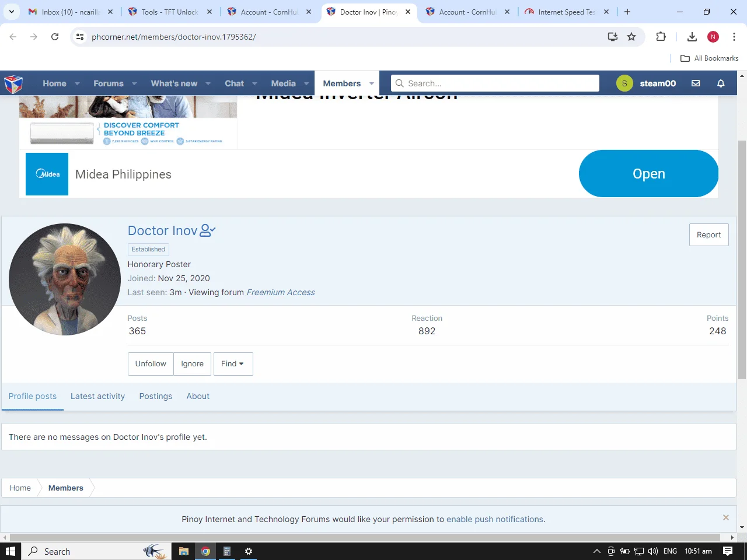
Task: Click the horizontal page scrollbar
Action: [x=365, y=537]
